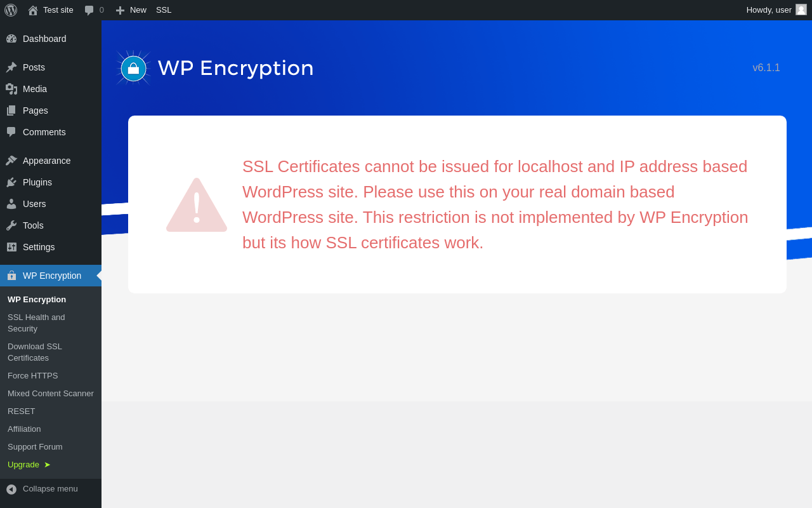Click the red warning triangle icon
812x508 pixels.
tap(197, 206)
